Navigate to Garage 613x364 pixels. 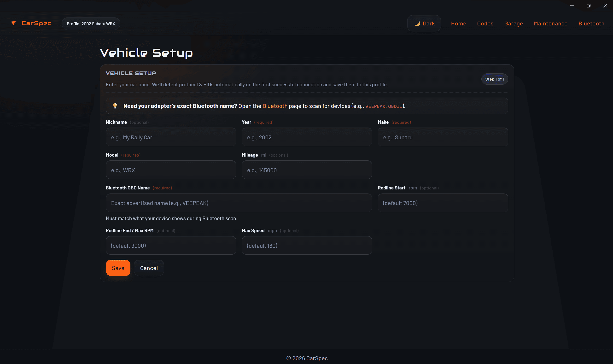pyautogui.click(x=514, y=23)
